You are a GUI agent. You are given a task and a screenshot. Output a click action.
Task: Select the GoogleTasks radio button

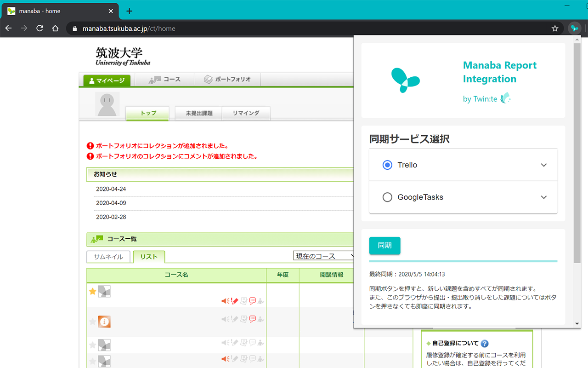pos(387,197)
